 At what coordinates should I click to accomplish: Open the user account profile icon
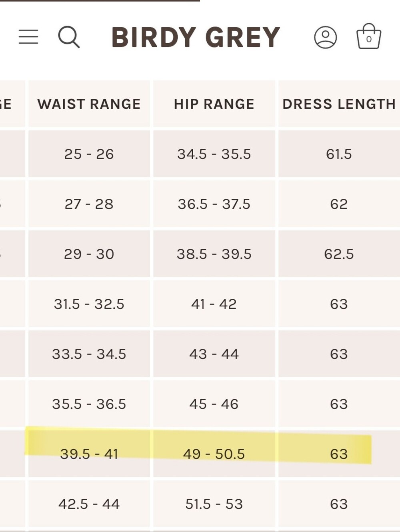tap(325, 38)
